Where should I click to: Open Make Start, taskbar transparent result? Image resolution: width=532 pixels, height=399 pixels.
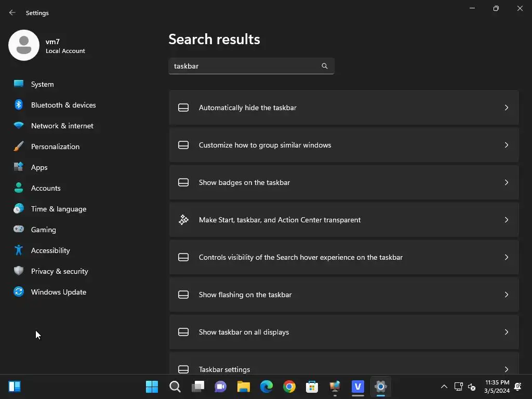click(344, 220)
